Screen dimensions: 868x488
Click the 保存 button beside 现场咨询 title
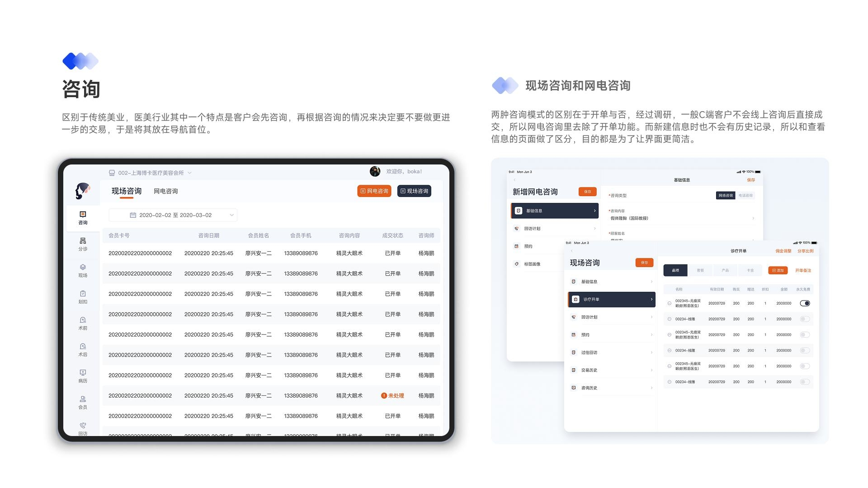(x=644, y=263)
